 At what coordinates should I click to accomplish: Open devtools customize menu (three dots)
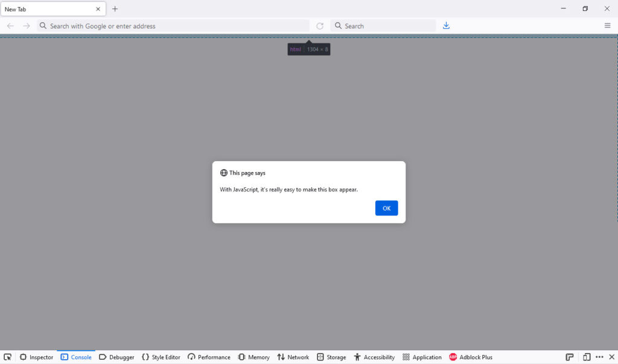(599, 357)
